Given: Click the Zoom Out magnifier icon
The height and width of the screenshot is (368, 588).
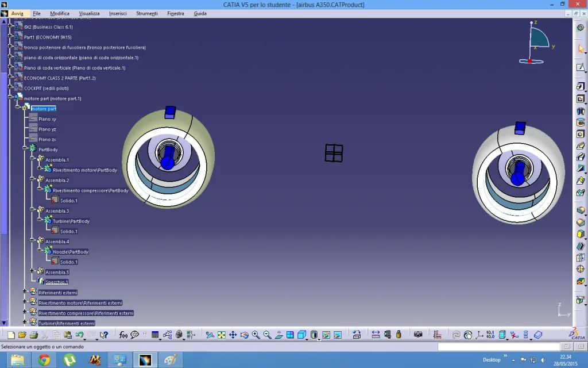Looking at the screenshot, I should tap(267, 335).
